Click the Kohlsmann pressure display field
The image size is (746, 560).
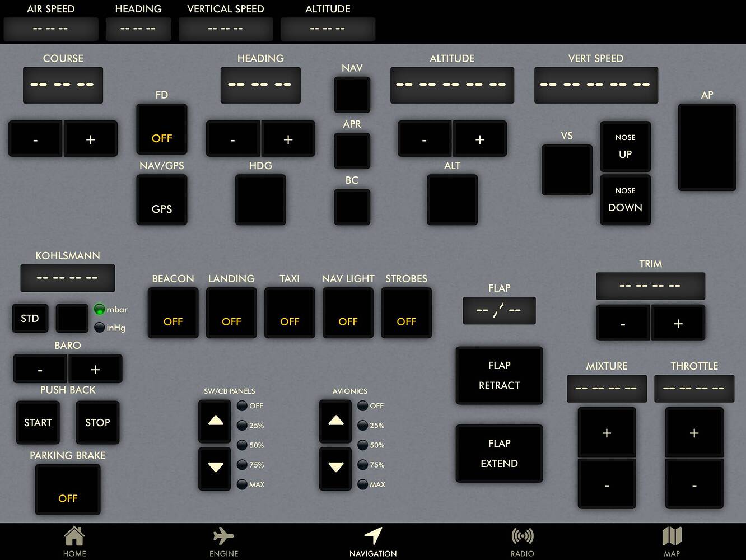click(x=68, y=278)
